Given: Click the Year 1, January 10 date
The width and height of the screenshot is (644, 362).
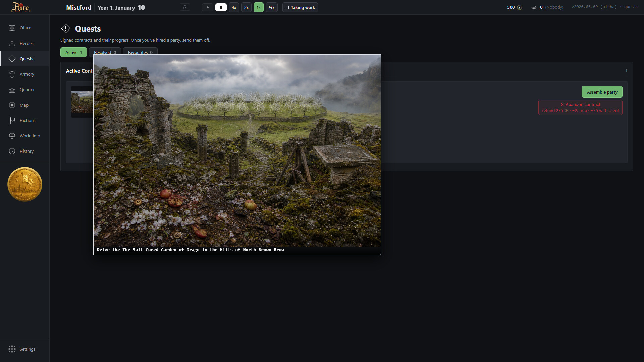Looking at the screenshot, I should [x=121, y=7].
